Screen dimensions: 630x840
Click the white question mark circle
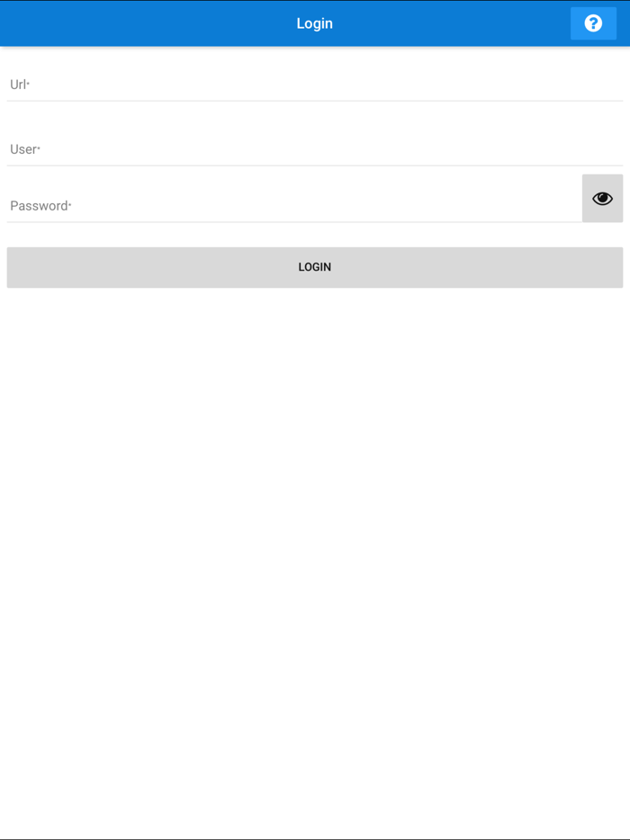point(593,23)
